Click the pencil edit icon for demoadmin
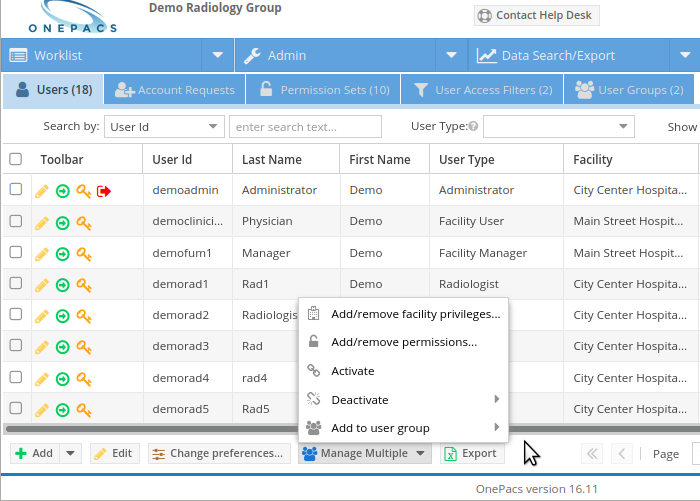 pyautogui.click(x=42, y=192)
